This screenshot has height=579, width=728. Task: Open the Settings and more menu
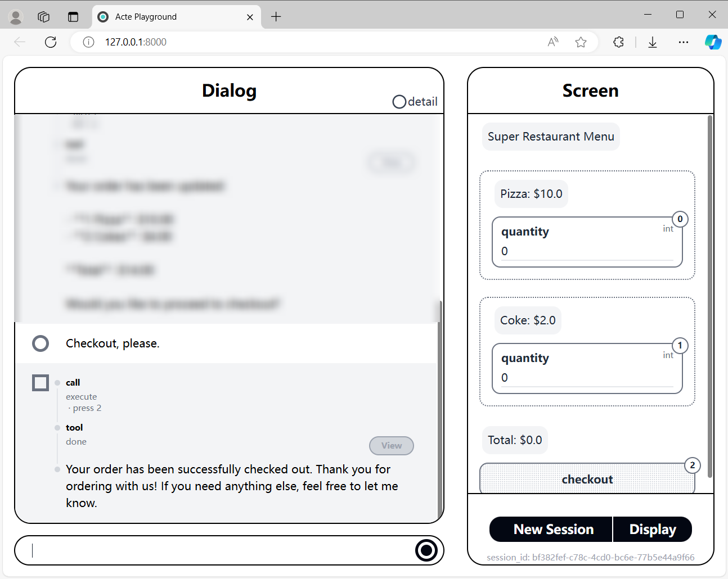pyautogui.click(x=684, y=42)
